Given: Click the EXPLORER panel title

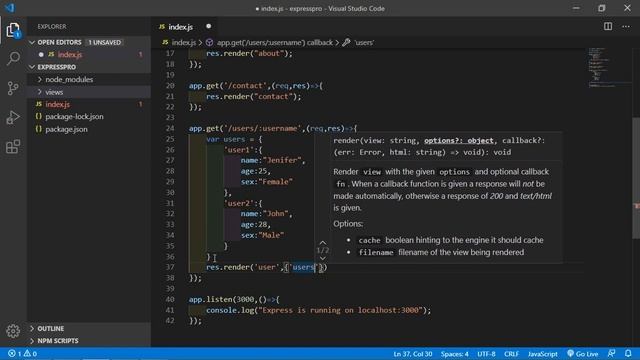Looking at the screenshot, I should [52, 27].
